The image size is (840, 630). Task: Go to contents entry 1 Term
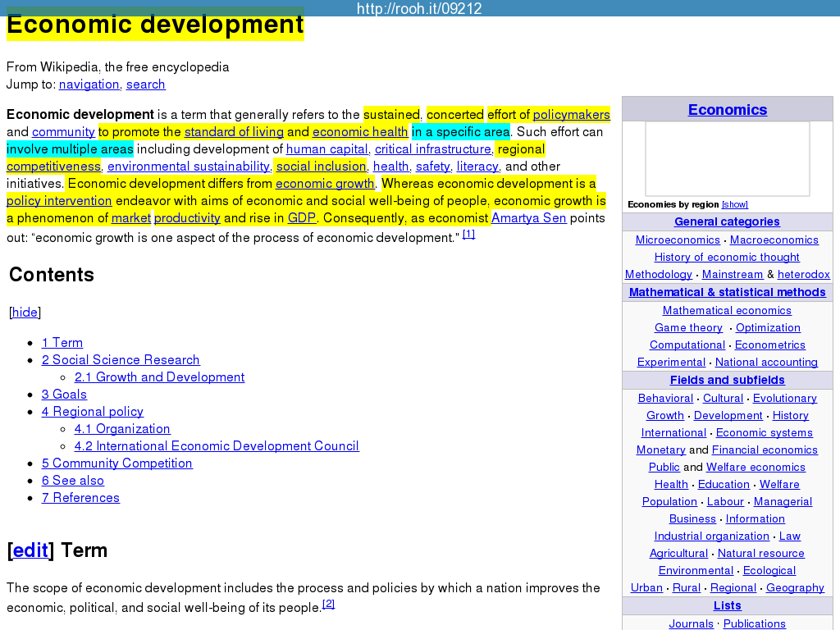pos(62,343)
